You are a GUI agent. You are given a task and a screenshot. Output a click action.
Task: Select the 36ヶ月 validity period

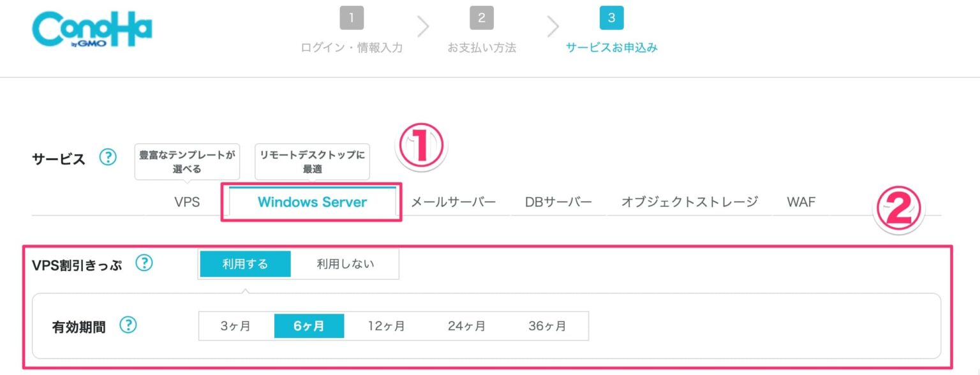pyautogui.click(x=546, y=325)
